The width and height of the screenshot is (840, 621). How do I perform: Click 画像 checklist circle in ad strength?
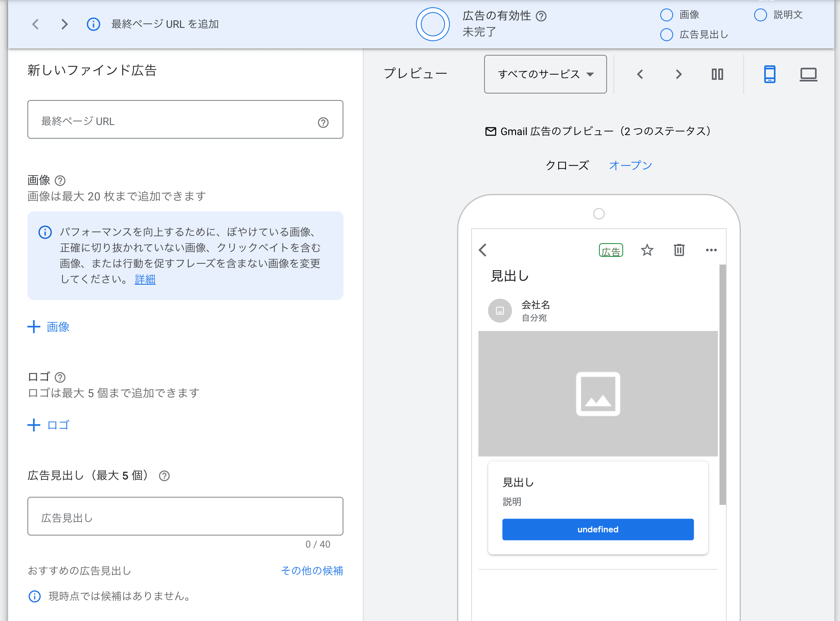click(x=667, y=15)
